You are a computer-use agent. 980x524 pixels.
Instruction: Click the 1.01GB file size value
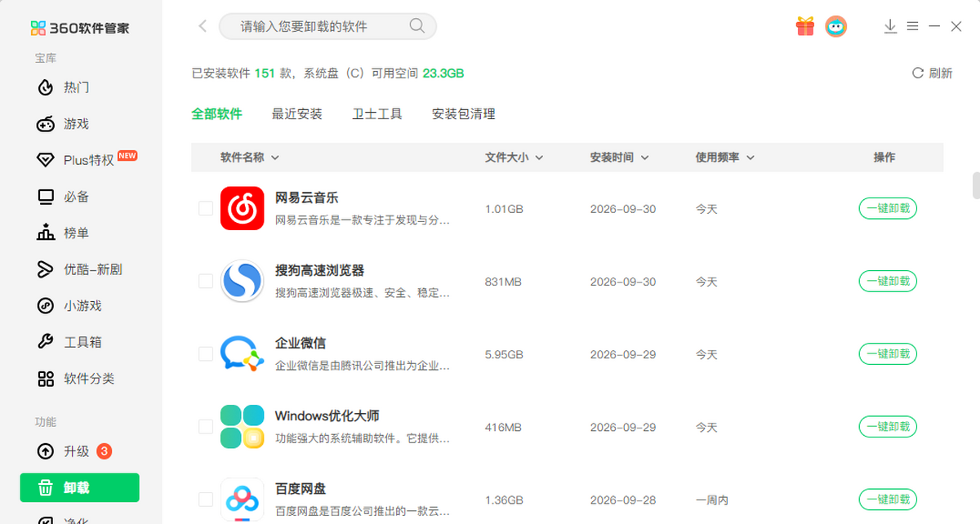click(x=504, y=209)
